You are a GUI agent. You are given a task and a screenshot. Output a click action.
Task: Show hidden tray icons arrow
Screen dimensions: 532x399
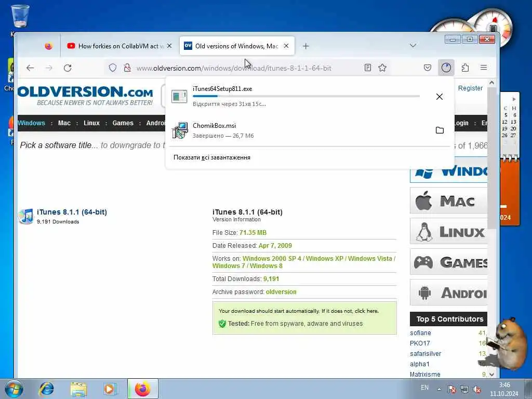[x=439, y=389]
